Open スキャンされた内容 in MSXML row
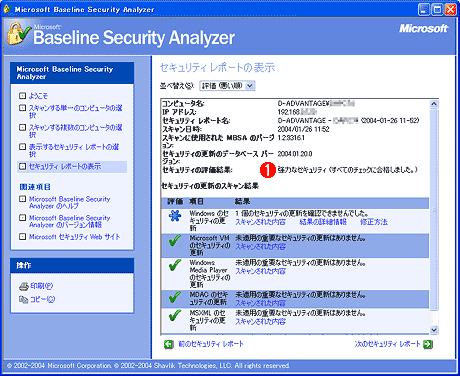 tap(260, 322)
